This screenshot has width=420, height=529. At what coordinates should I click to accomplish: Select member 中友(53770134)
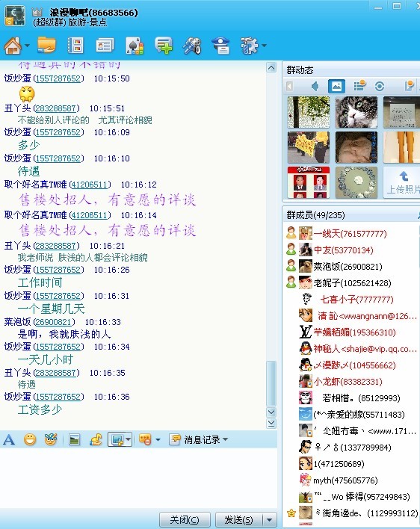344,250
